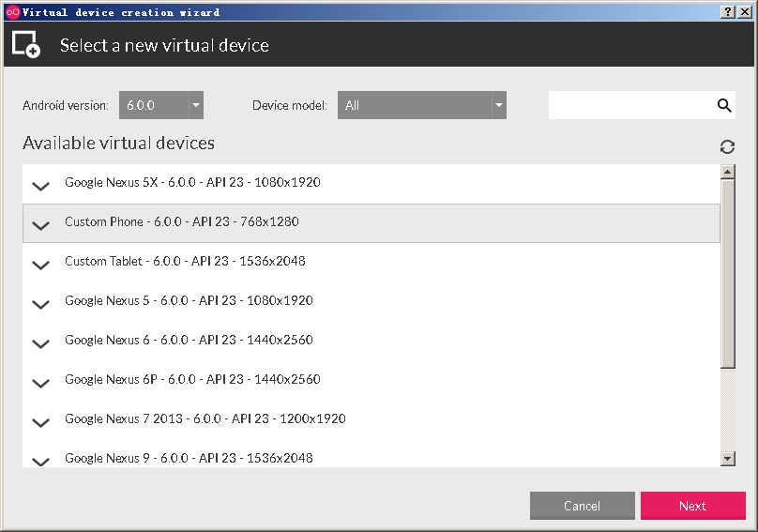Select Google Nexus 6 1440x2560 device
Screen dimensions: 758x532
[x=371, y=342]
